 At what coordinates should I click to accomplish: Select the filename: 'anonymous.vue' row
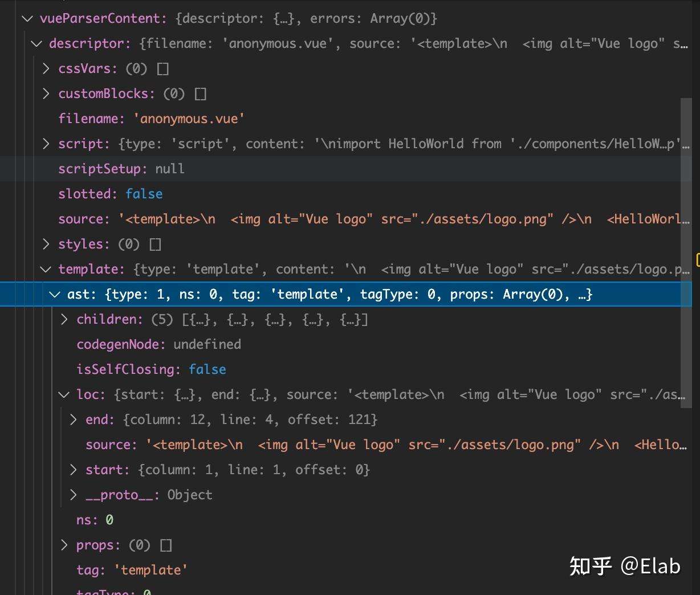click(x=345, y=119)
